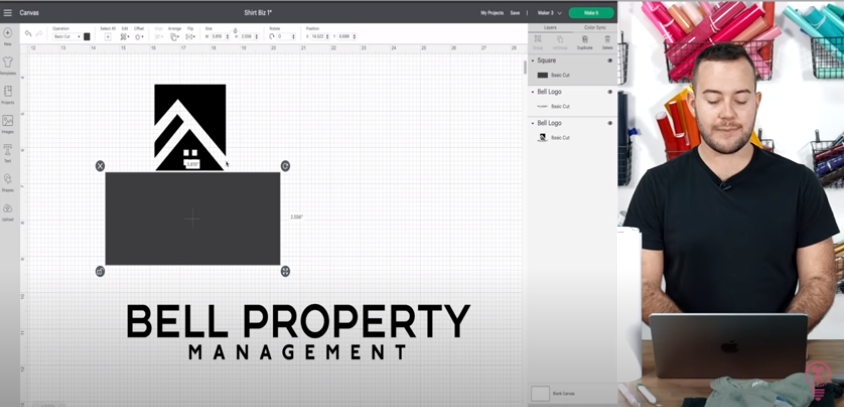
Task: Click the resize handle on selected rectangle
Action: pos(285,271)
